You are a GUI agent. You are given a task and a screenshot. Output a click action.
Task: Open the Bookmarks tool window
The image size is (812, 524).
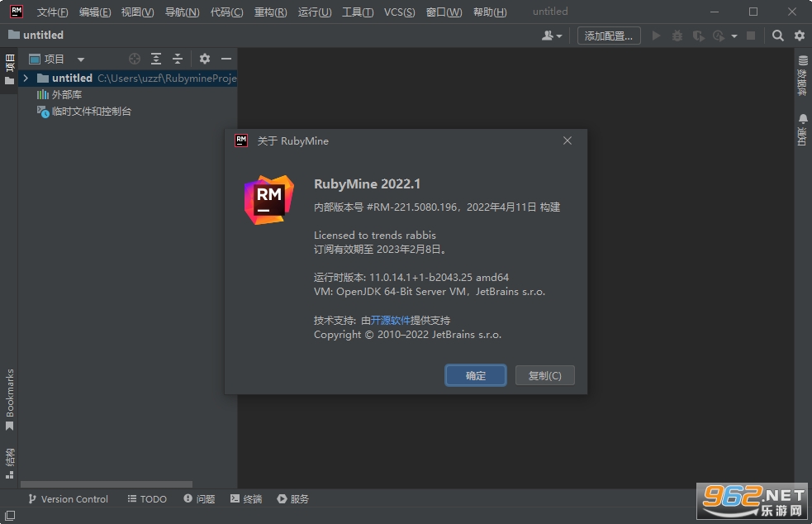click(9, 399)
